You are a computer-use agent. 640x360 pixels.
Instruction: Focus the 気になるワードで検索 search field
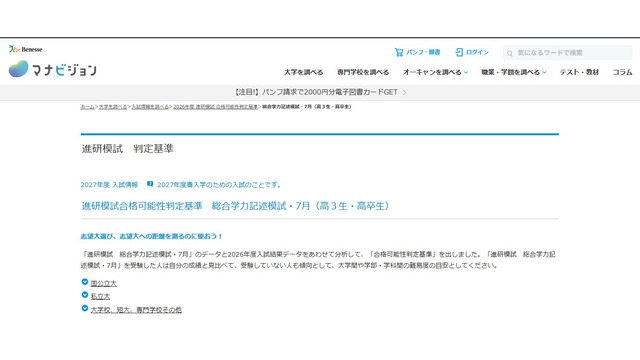point(568,53)
